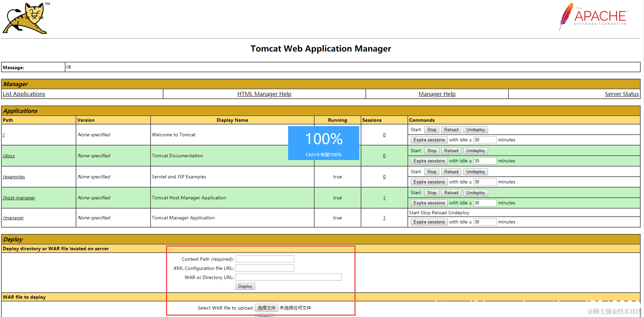Stop the /examples application
This screenshot has height=317, width=644.
(432, 172)
